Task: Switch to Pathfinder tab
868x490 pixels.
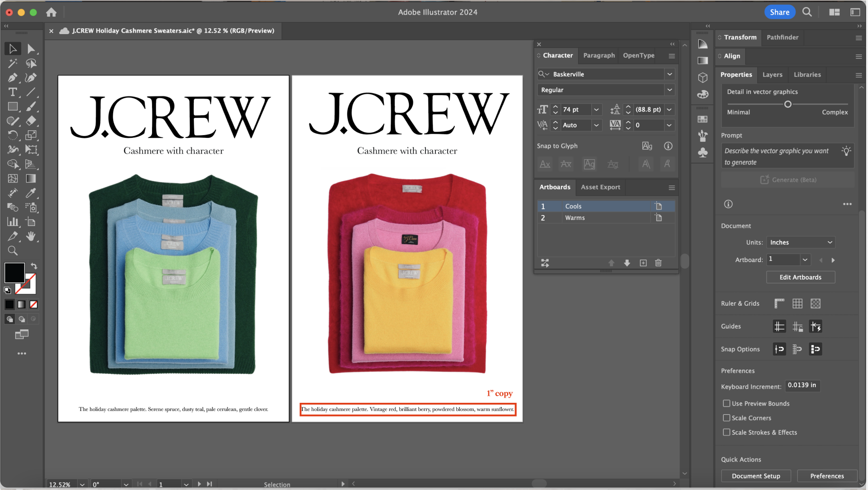Action: (782, 37)
